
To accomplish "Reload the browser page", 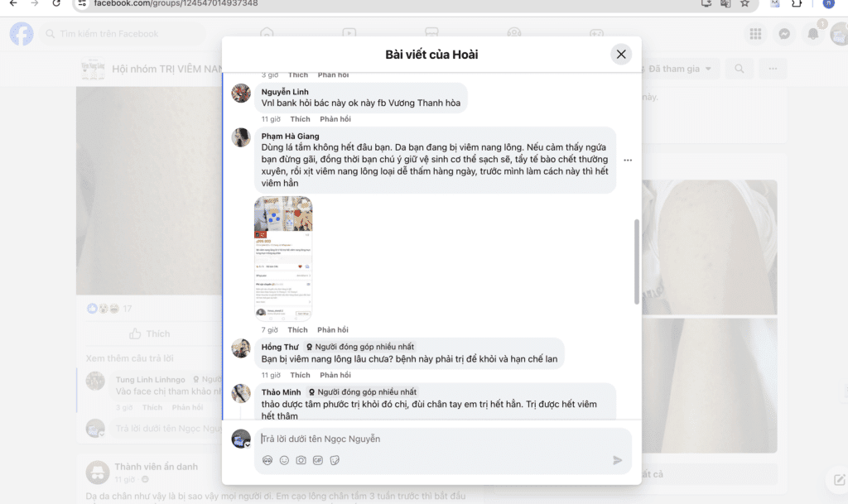I will (x=56, y=4).
